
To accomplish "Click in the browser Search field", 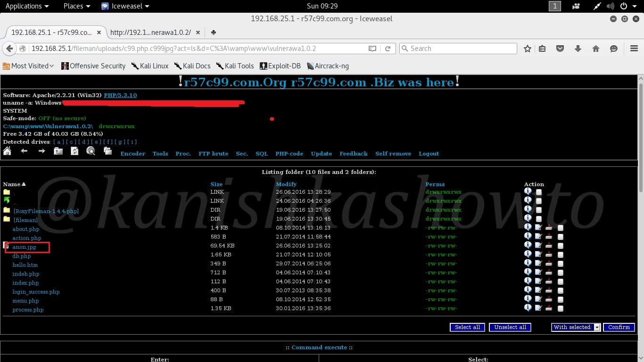I will click(x=458, y=49).
